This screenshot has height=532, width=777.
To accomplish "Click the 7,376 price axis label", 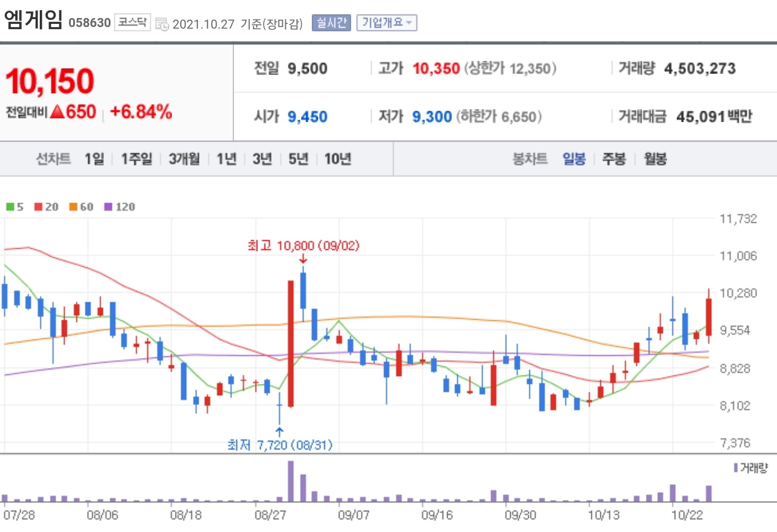I will [x=735, y=443].
